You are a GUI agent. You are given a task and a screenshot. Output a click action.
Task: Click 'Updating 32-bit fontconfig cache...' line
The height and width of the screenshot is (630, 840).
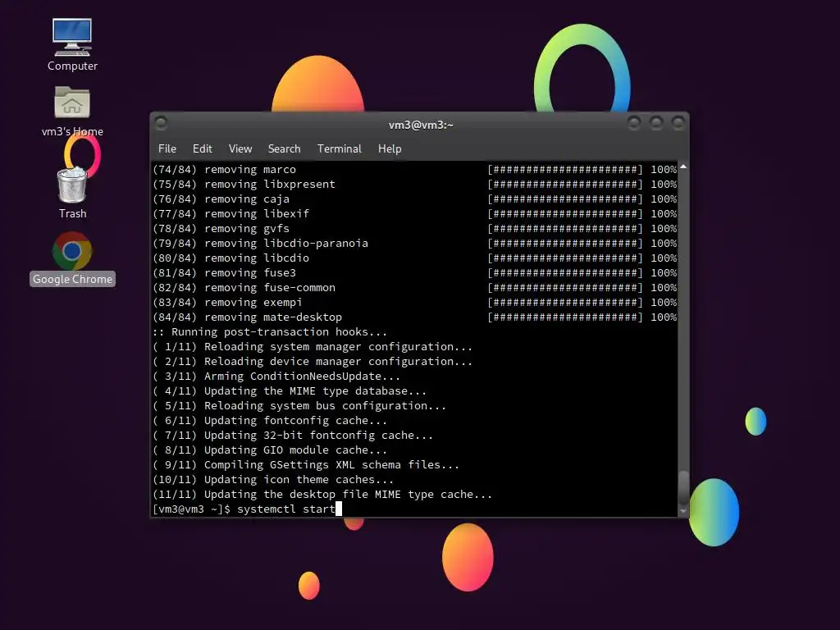click(x=293, y=436)
